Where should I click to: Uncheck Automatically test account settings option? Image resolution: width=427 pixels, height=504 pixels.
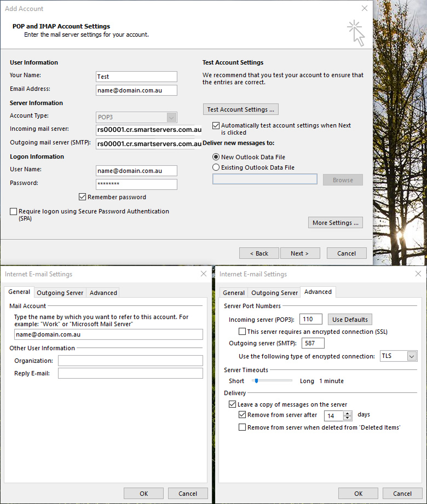tap(216, 125)
